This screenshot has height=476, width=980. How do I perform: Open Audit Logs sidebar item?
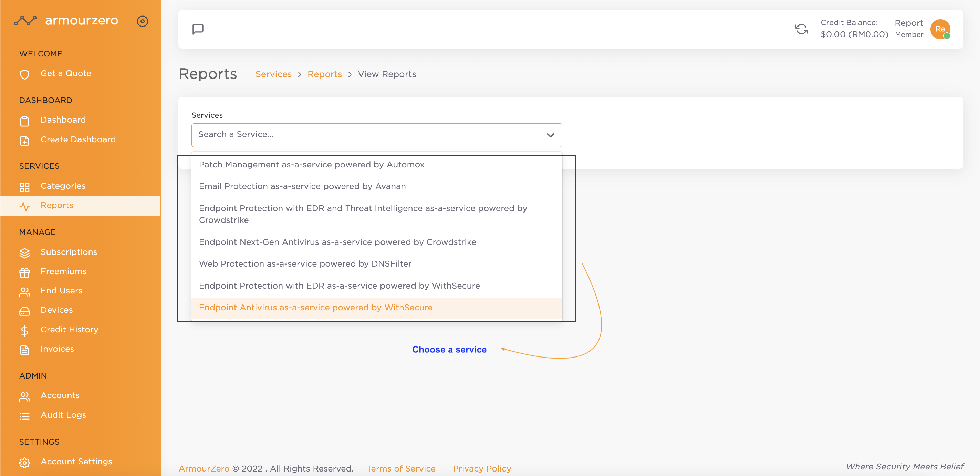64,415
